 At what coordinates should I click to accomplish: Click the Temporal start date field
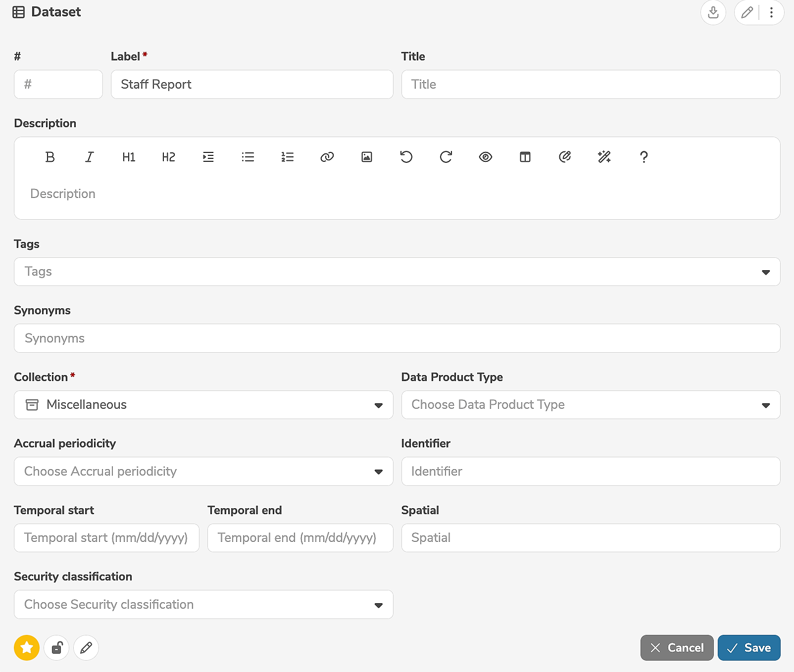tap(106, 538)
